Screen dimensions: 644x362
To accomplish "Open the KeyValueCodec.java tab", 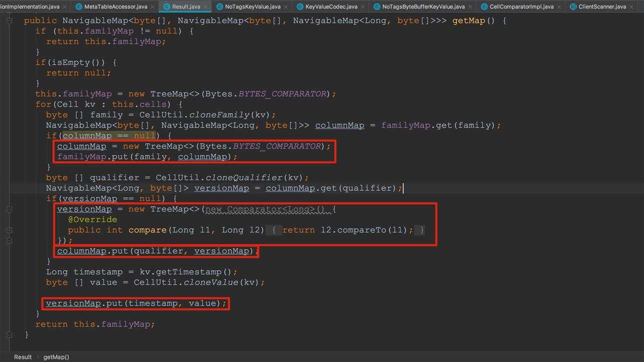I will pos(331,6).
